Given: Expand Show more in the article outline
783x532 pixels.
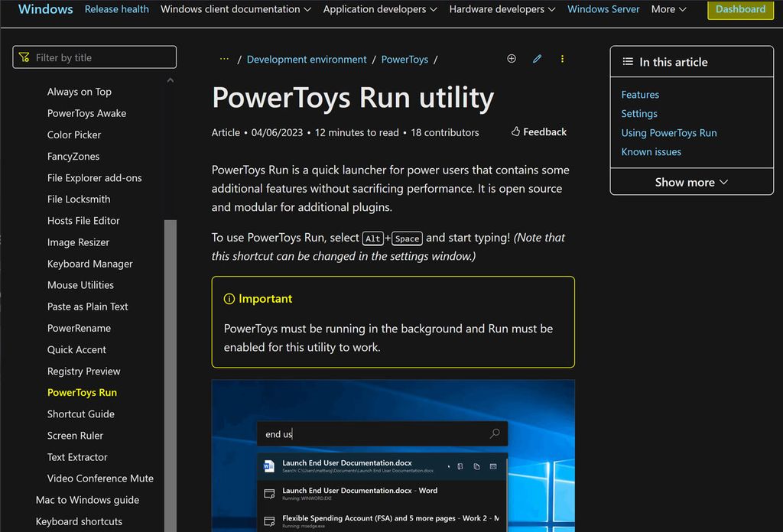Looking at the screenshot, I should click(690, 182).
